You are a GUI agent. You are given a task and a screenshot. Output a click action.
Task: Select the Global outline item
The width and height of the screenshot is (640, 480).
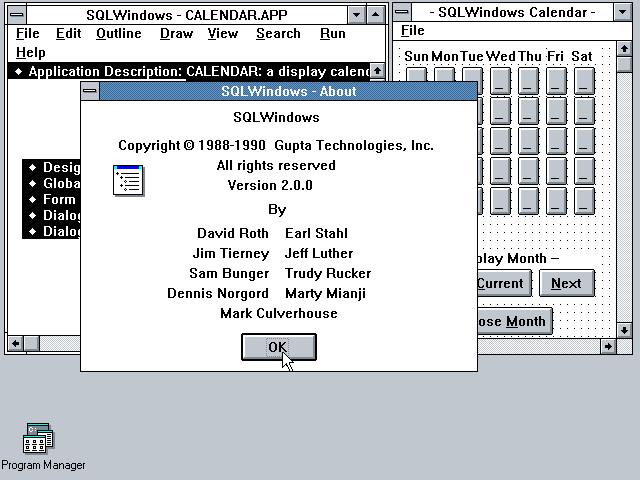point(52,184)
